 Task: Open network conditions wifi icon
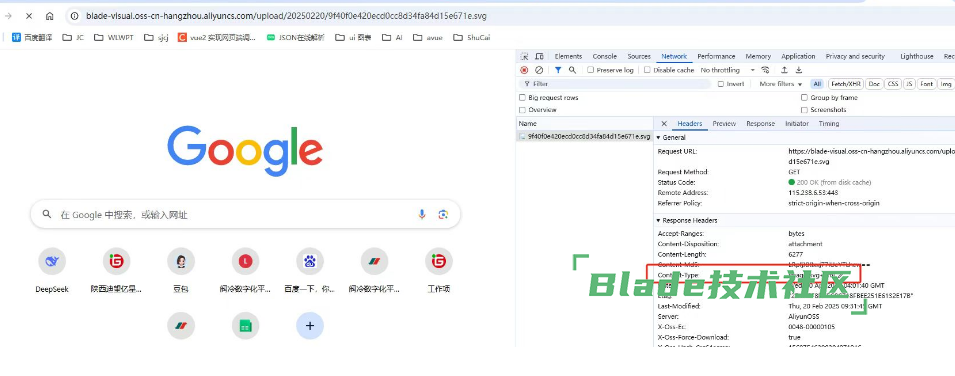pos(766,70)
